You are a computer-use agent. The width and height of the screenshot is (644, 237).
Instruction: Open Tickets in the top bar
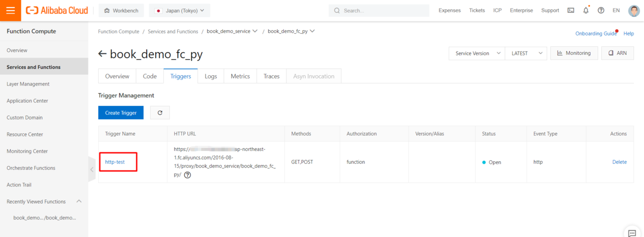click(477, 10)
